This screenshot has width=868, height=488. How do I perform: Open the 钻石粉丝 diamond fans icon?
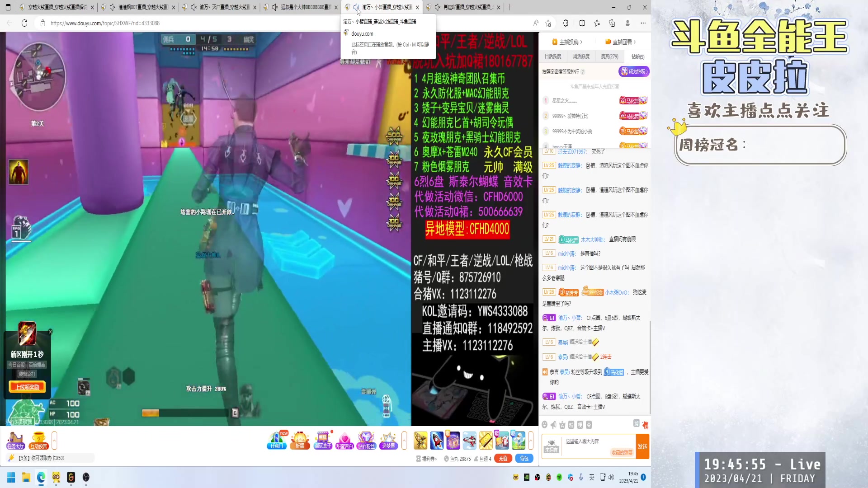click(x=367, y=440)
